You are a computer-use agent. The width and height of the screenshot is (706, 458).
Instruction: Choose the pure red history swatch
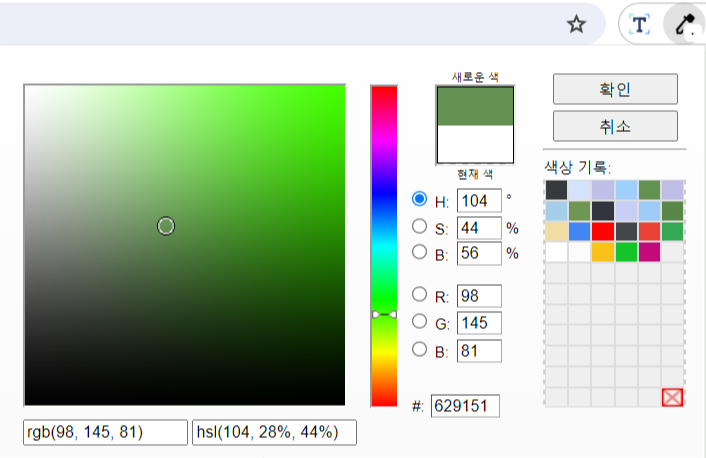point(603,231)
